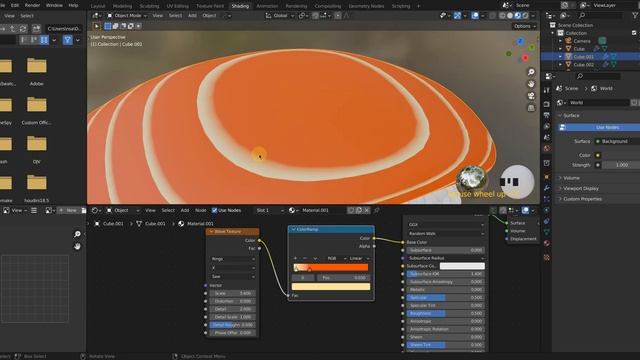The image size is (640, 360).
Task: Open the Add menu in node editor
Action: point(184,210)
